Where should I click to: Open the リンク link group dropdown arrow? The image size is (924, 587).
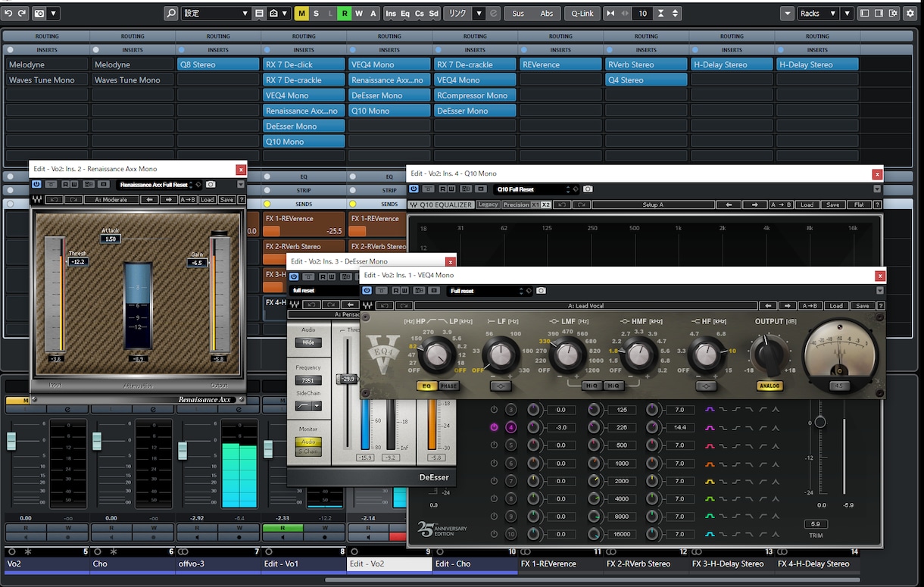pyautogui.click(x=479, y=13)
